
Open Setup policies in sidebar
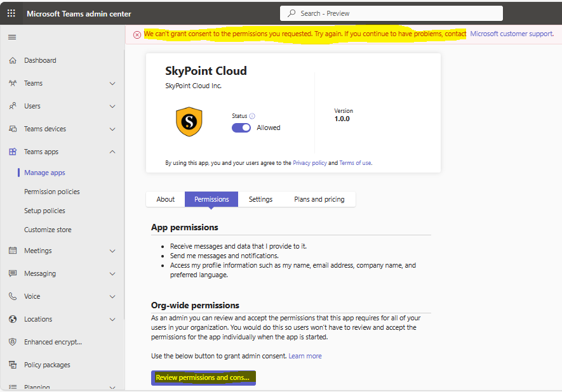coord(45,211)
